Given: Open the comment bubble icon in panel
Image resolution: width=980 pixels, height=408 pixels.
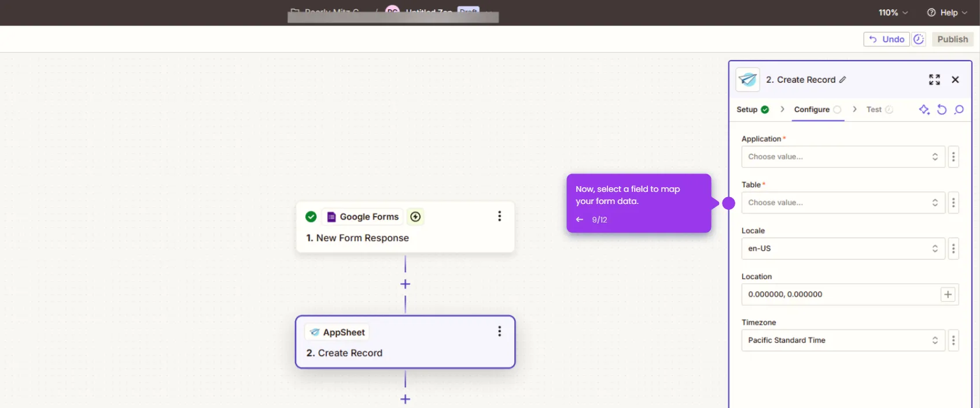Looking at the screenshot, I should click(x=959, y=109).
